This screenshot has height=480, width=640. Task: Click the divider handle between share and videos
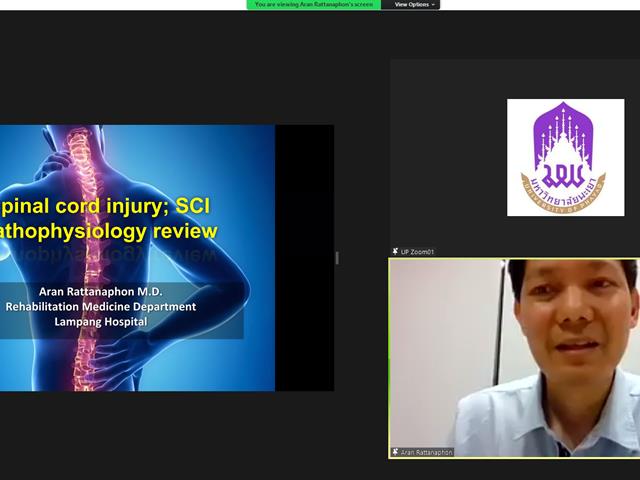(337, 258)
